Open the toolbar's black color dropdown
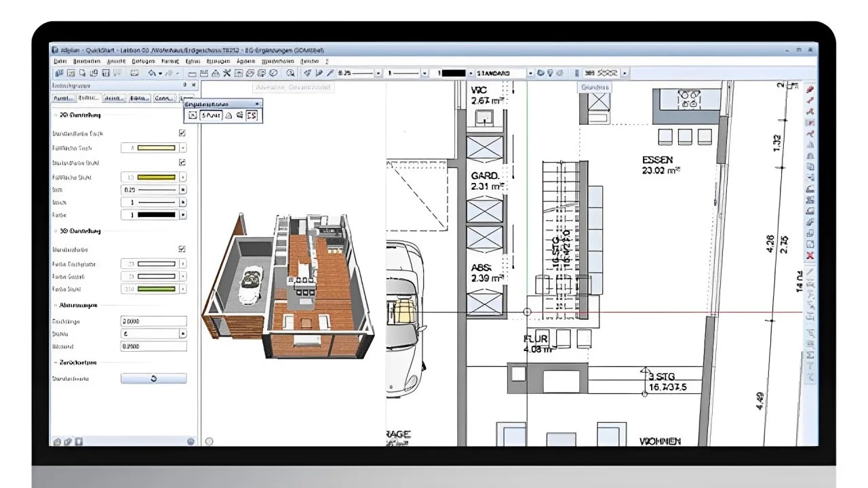868x488 pixels. pyautogui.click(x=471, y=73)
